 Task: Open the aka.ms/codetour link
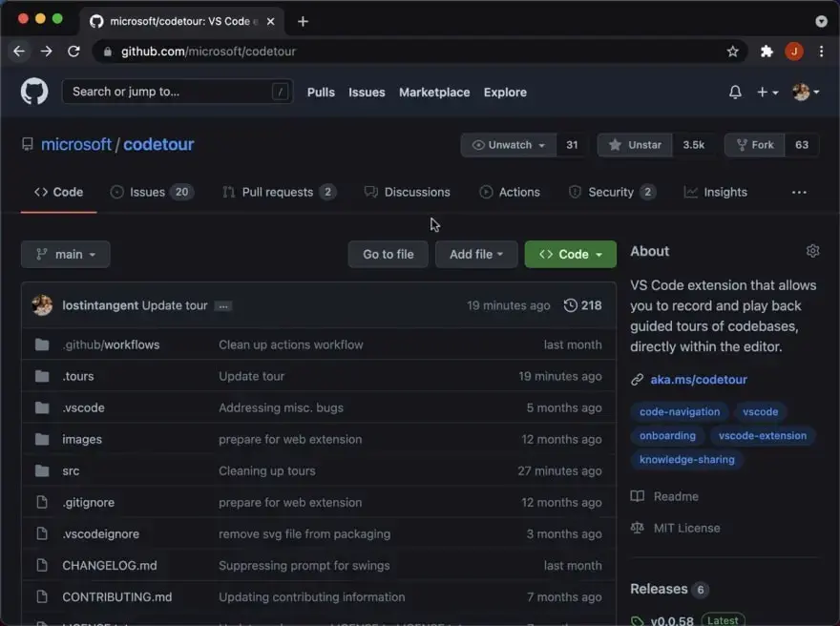(x=699, y=380)
